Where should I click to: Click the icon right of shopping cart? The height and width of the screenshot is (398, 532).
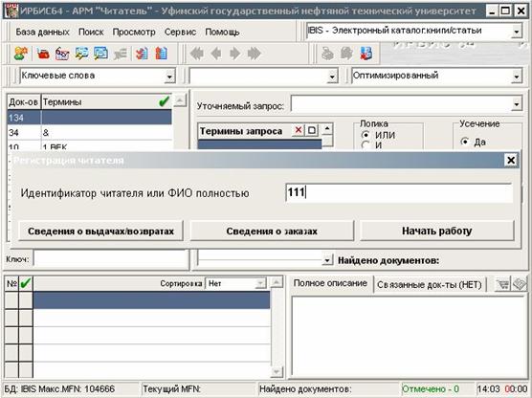point(519,284)
